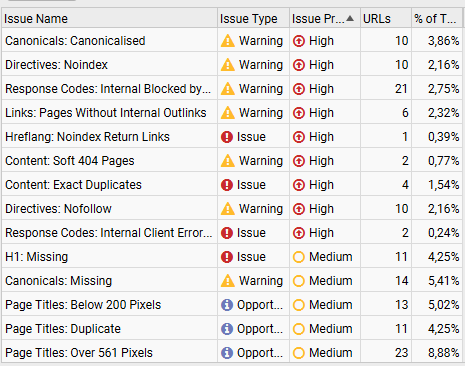Select the Response Codes: Internal Client Error row
Viewport: 465px width, 366px height.
(x=232, y=233)
